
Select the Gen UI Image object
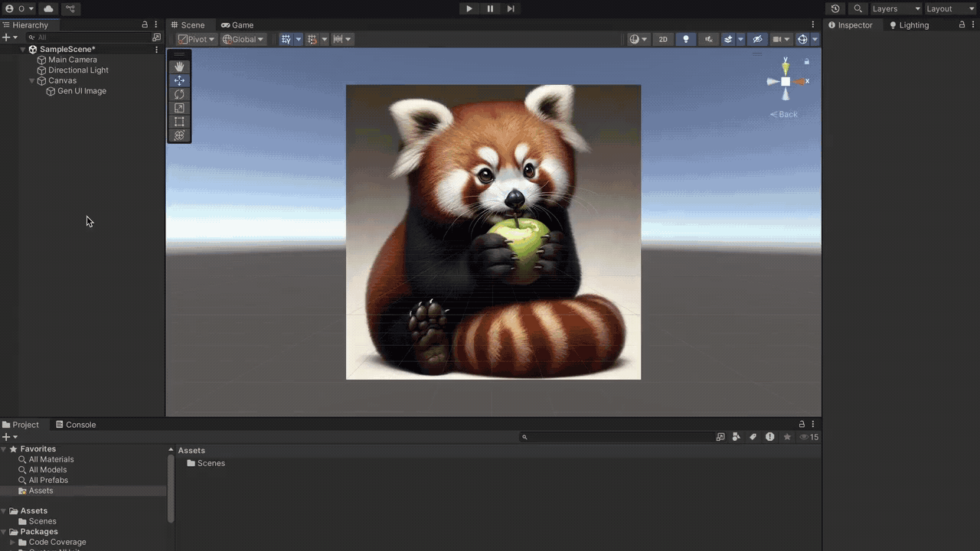pyautogui.click(x=82, y=90)
